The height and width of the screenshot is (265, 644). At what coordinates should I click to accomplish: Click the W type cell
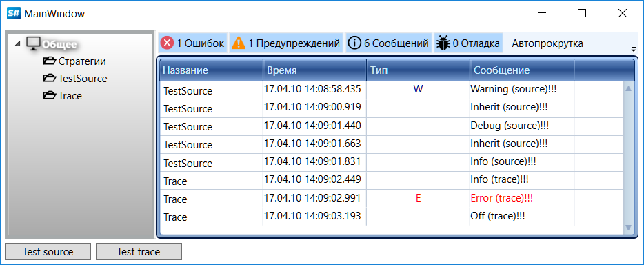[418, 89]
